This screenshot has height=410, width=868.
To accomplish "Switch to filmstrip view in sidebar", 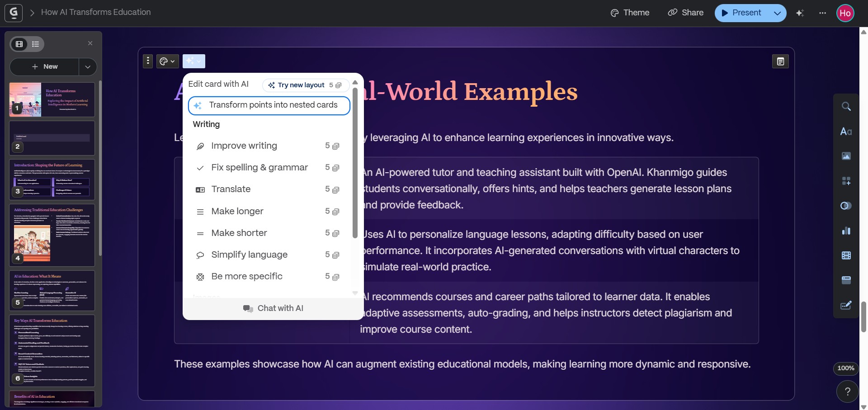I will click(19, 44).
